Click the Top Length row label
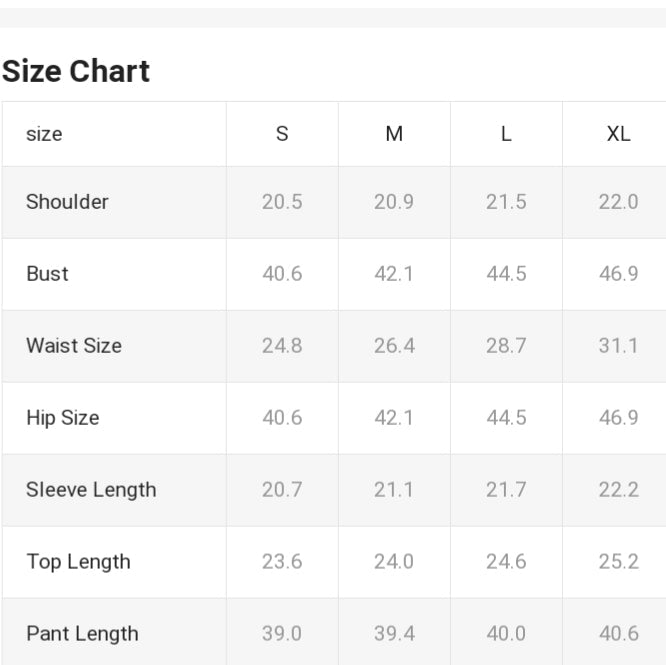 [78, 562]
